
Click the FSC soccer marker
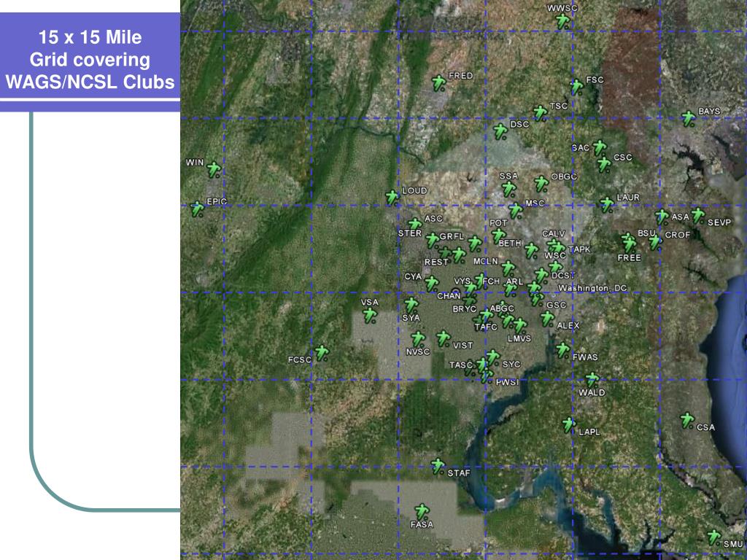(x=577, y=87)
